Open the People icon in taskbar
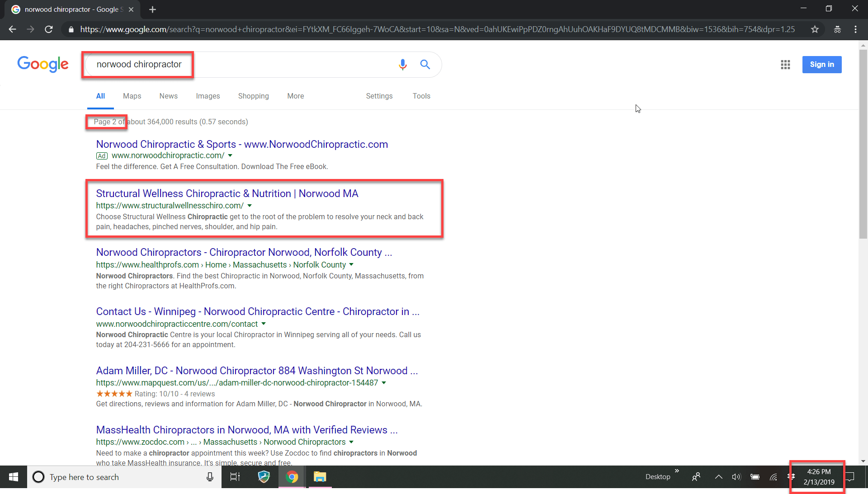Viewport: 868px width, 494px height. 696,477
